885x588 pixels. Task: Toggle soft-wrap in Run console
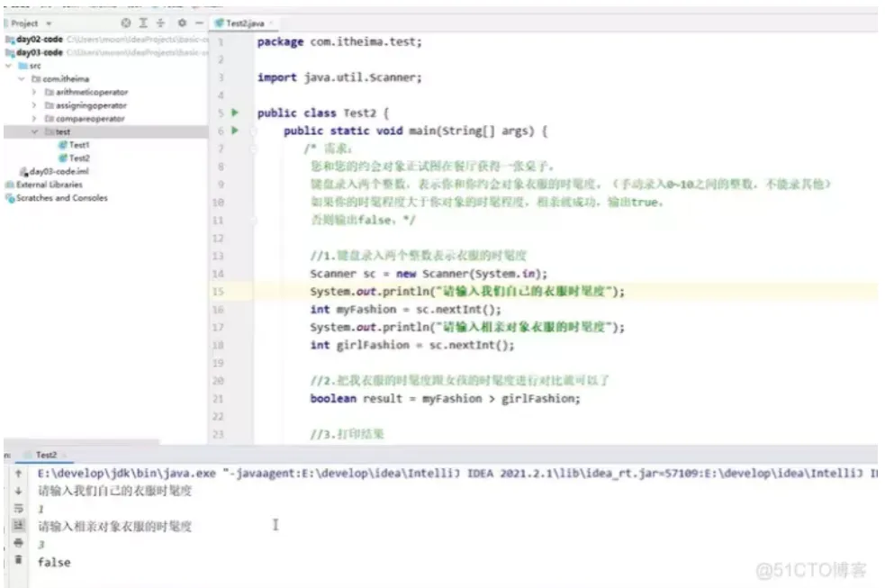19,508
